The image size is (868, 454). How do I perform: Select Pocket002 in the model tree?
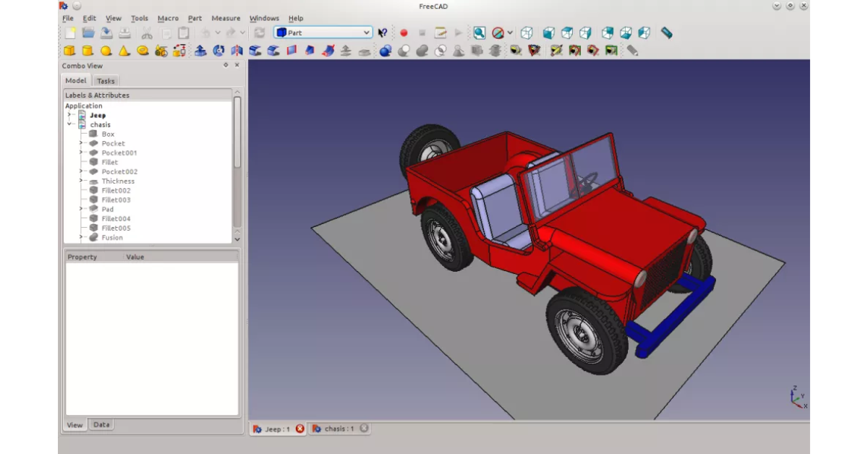point(119,171)
